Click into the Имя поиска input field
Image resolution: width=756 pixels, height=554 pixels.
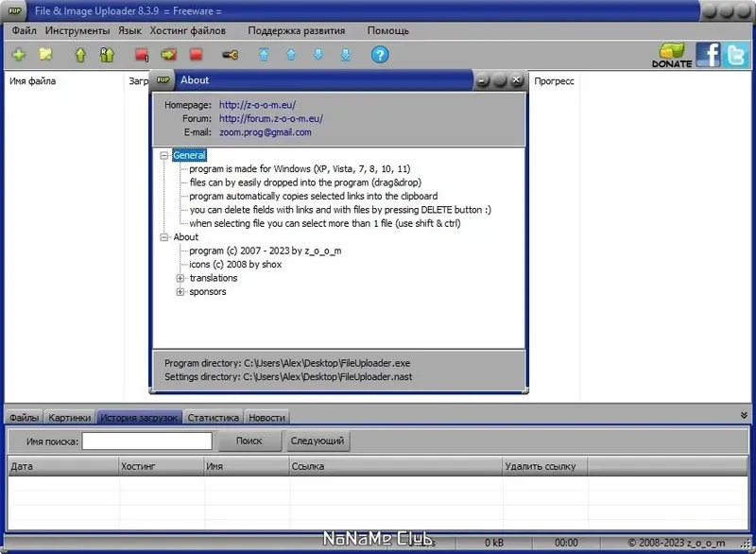[147, 441]
